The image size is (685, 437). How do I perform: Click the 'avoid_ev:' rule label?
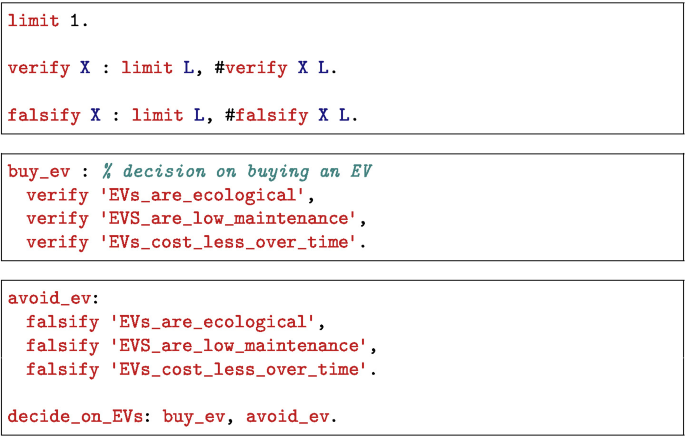[49, 298]
